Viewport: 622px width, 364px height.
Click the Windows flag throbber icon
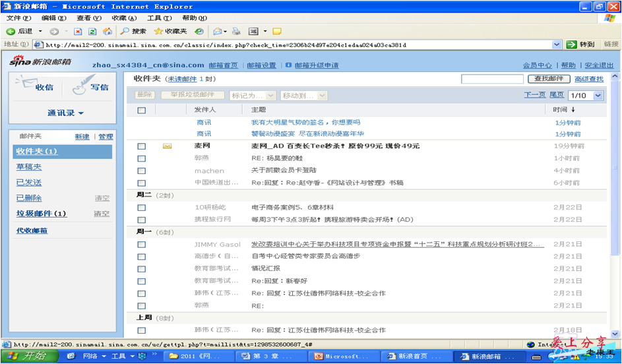pos(609,18)
